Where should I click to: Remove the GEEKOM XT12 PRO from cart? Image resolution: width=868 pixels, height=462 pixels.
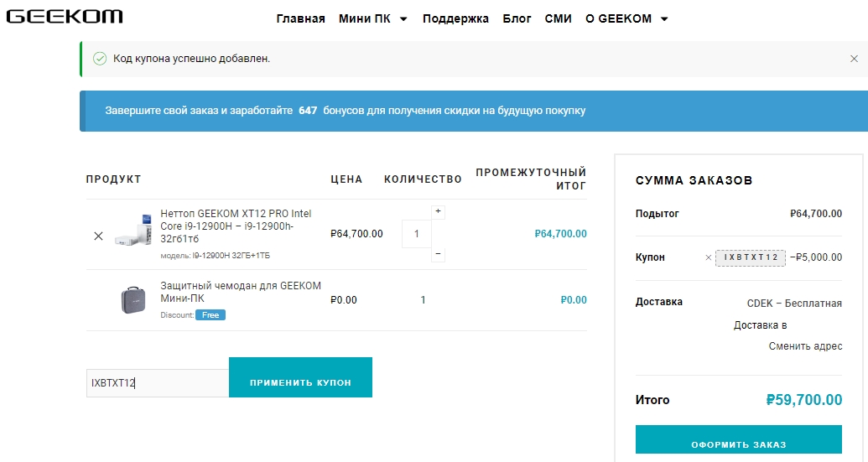point(98,236)
